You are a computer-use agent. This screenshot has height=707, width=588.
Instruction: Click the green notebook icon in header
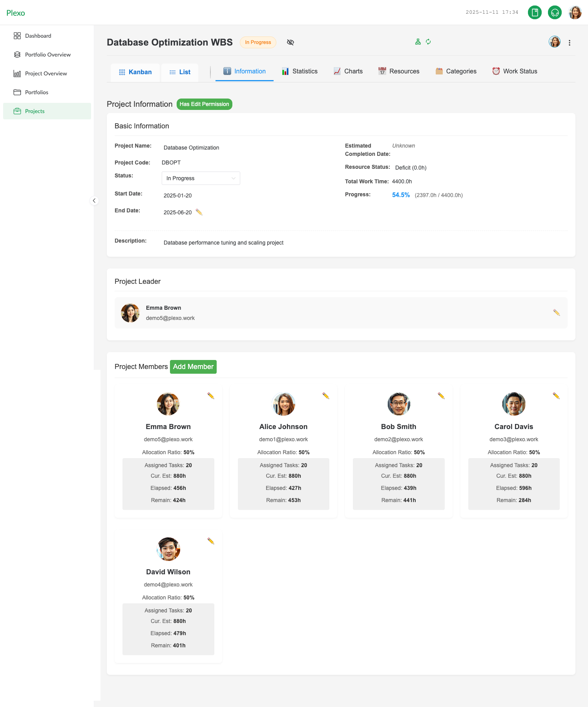click(535, 13)
